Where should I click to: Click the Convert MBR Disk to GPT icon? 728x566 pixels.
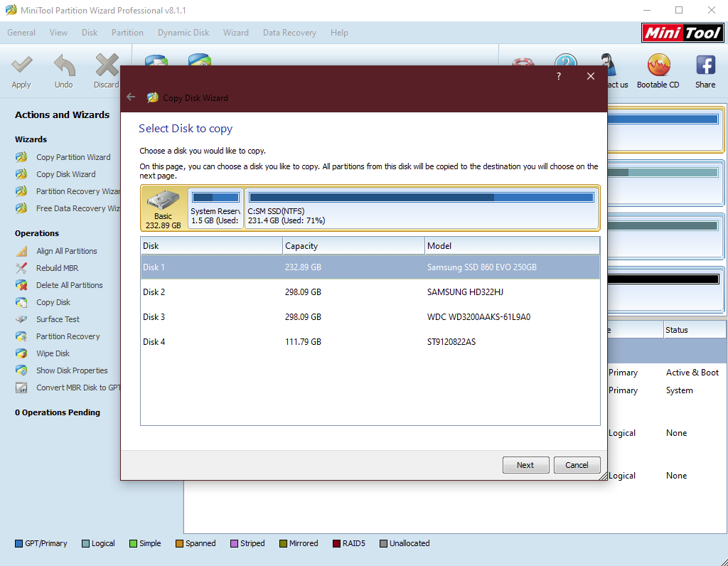pyautogui.click(x=21, y=388)
